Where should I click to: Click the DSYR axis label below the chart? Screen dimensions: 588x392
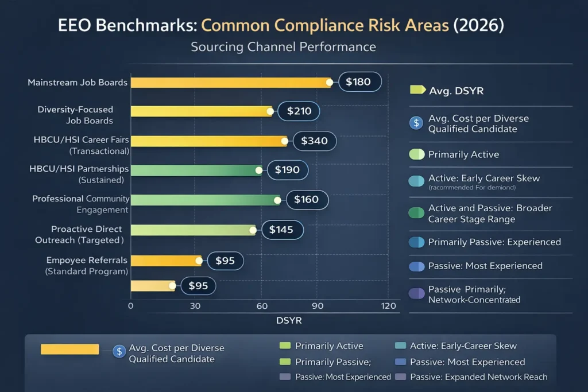click(x=289, y=321)
